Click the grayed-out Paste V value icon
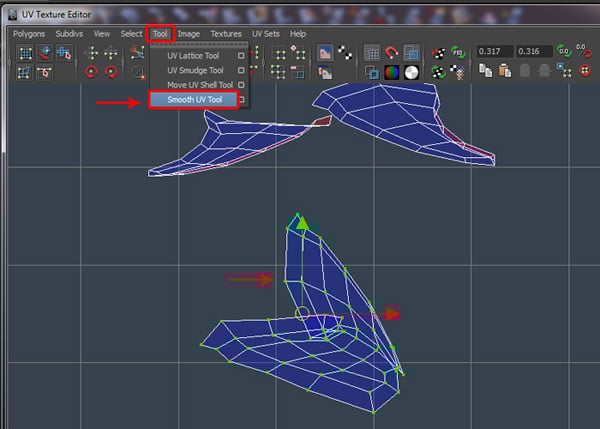The image size is (600, 429). pyautogui.click(x=544, y=71)
